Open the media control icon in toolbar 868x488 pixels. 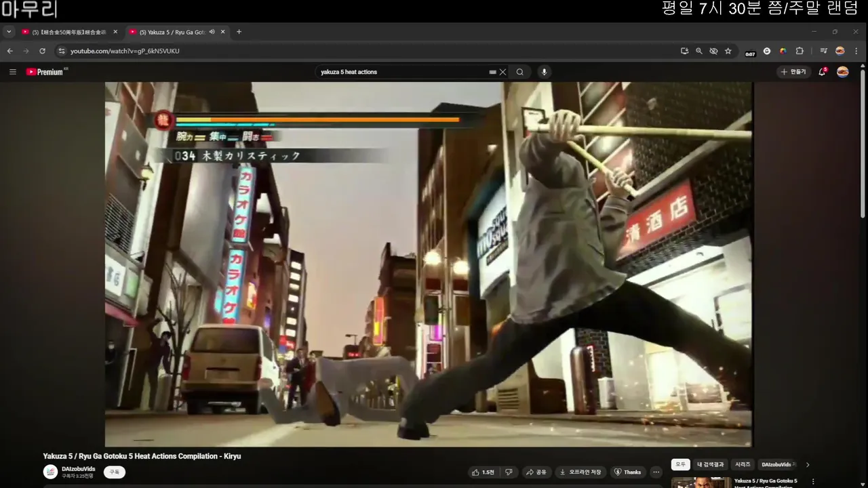pyautogui.click(x=823, y=51)
